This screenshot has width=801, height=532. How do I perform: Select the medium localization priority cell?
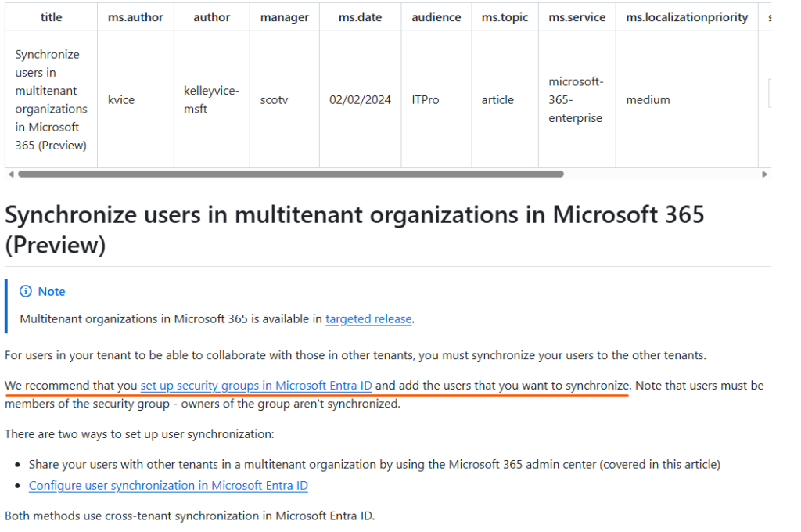point(648,100)
